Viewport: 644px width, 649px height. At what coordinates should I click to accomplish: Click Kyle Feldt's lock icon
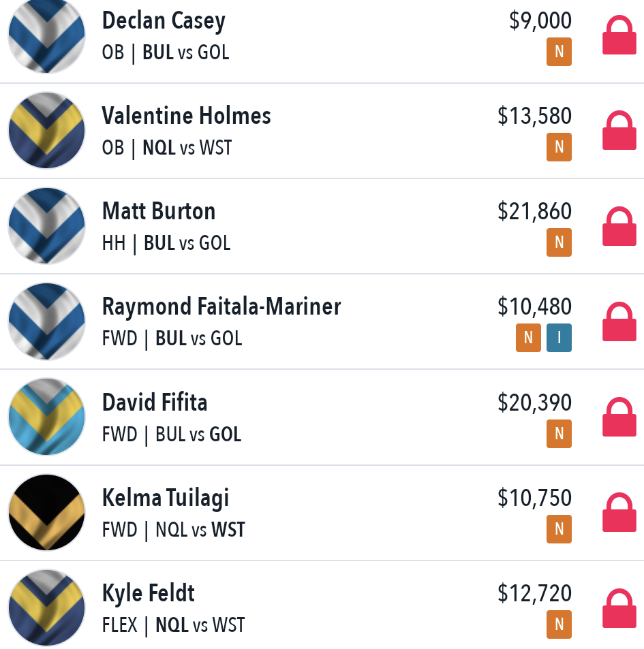click(x=619, y=607)
